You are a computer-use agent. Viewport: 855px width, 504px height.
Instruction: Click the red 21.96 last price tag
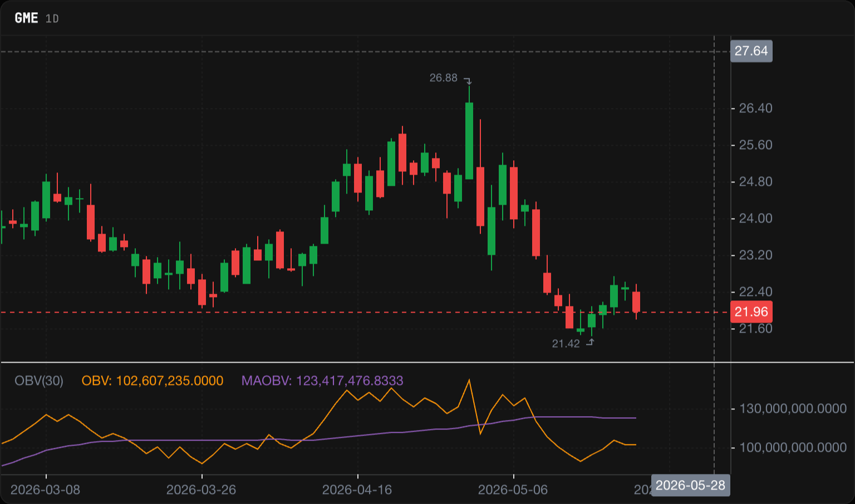tap(751, 312)
